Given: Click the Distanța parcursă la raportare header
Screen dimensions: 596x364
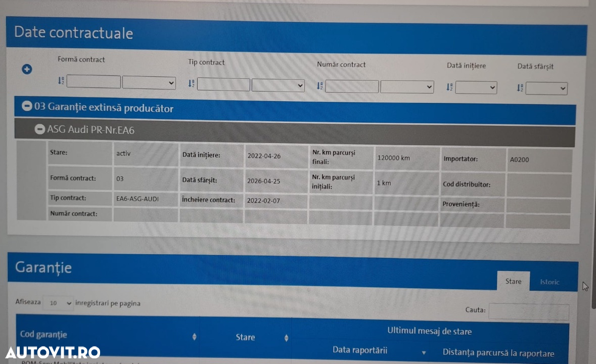Looking at the screenshot, I should [x=498, y=353].
